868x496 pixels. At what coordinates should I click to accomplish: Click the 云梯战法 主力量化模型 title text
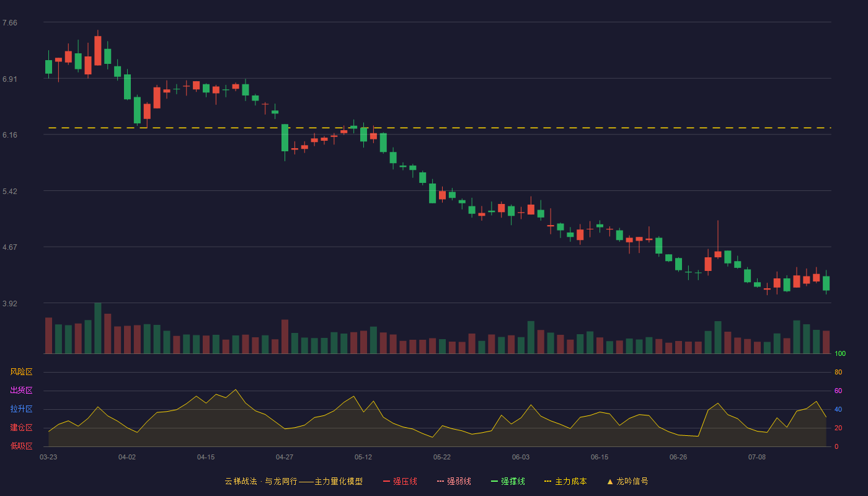pos(294,481)
